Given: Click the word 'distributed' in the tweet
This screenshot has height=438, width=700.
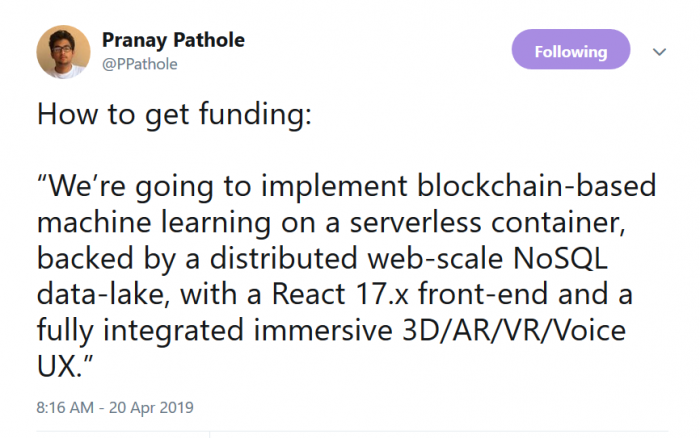Looking at the screenshot, I should (x=283, y=258).
